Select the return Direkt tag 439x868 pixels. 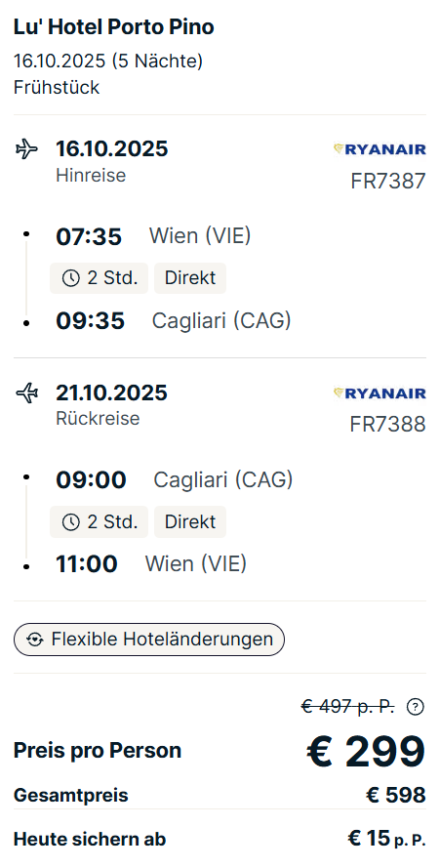click(190, 521)
